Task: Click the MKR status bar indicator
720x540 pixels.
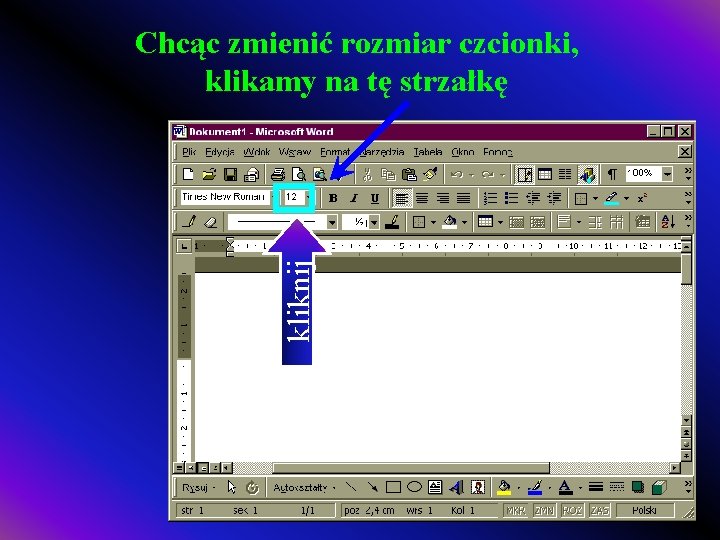Action: [515, 510]
